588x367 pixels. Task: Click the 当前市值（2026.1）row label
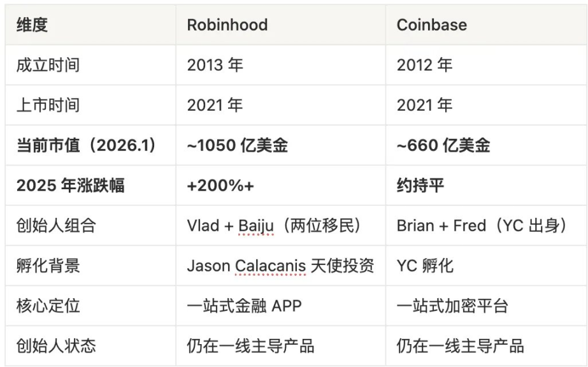click(85, 145)
